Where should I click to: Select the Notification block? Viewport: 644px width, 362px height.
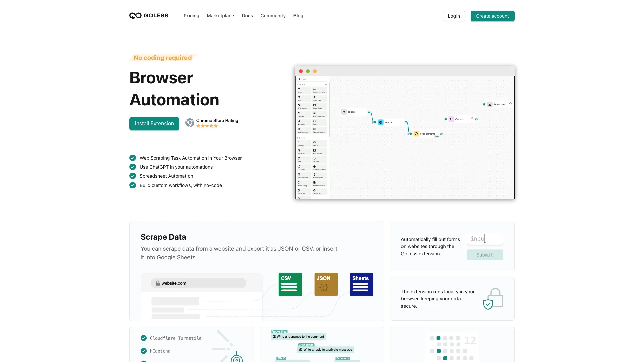tap(304, 122)
